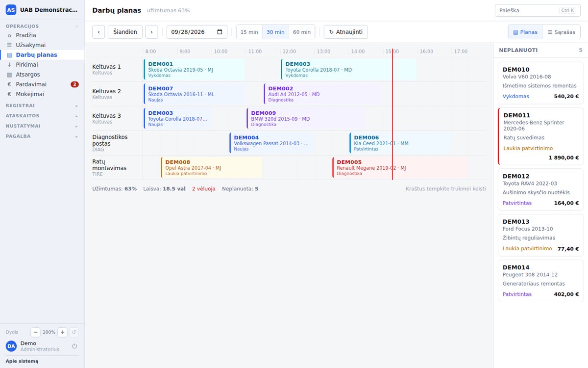
Task: Click the Atsargos warehouse icon
Action: (x=9, y=75)
